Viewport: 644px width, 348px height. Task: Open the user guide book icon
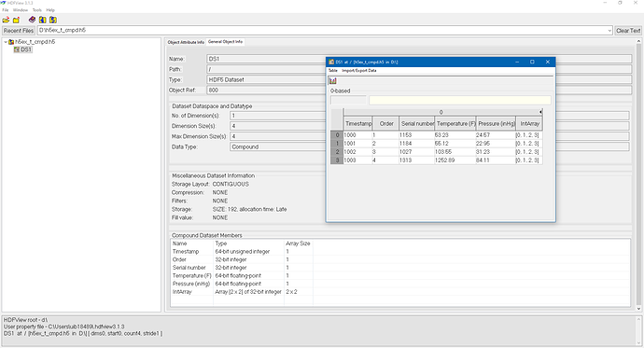[32, 20]
